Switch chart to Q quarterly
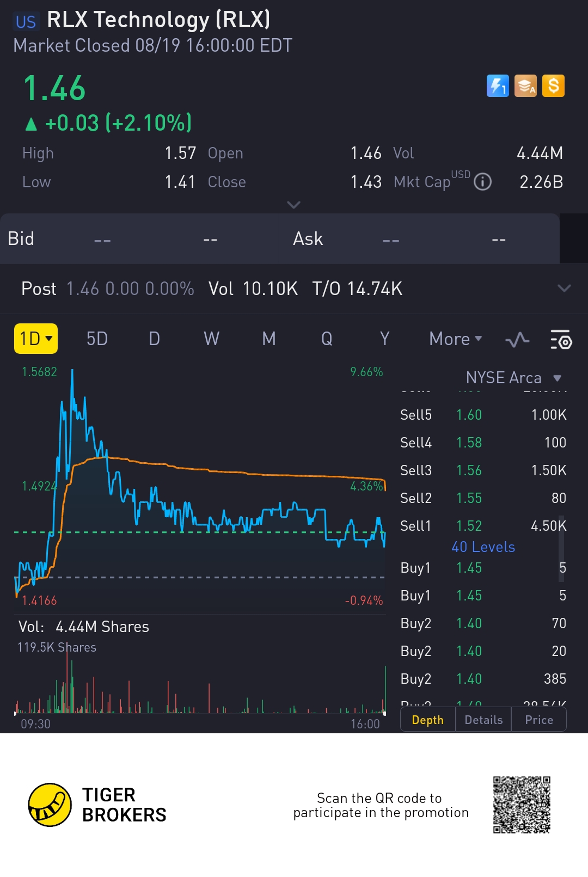Image resolution: width=588 pixels, height=877 pixels. click(x=327, y=339)
